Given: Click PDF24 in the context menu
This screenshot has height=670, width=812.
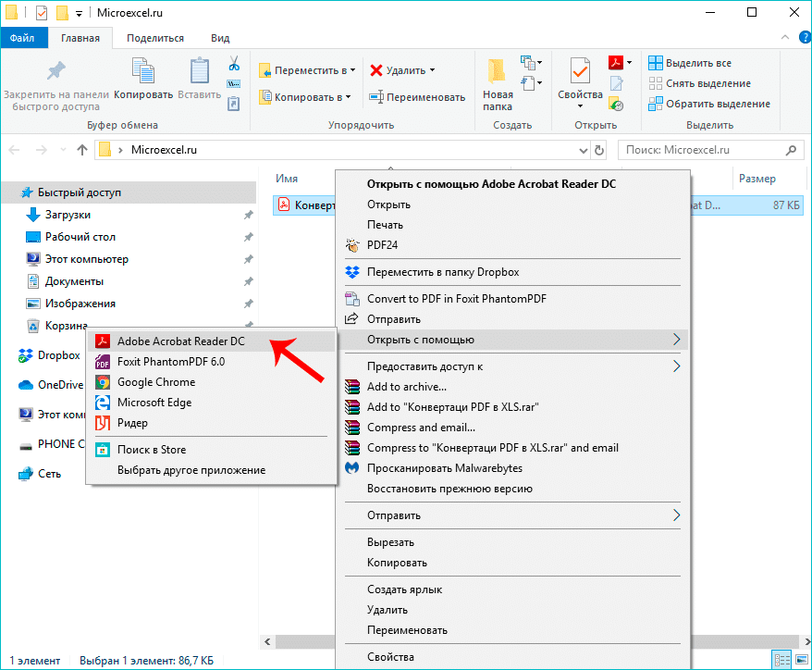Looking at the screenshot, I should [382, 245].
